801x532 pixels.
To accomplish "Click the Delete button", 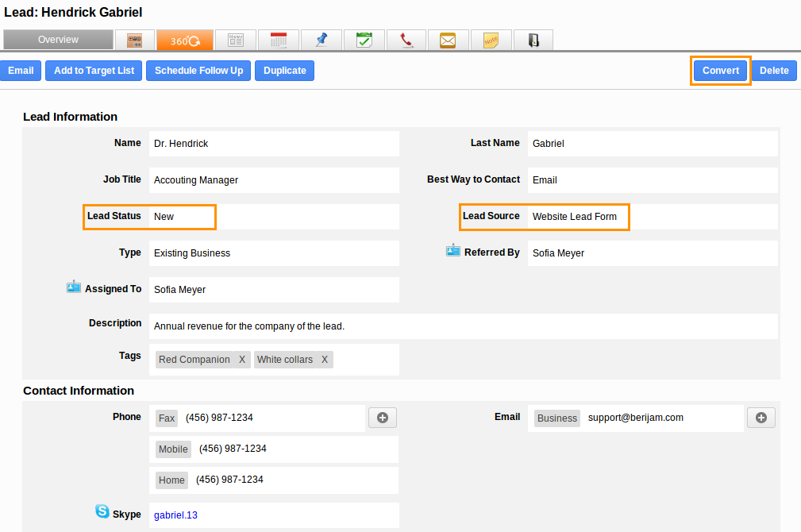I will (774, 71).
